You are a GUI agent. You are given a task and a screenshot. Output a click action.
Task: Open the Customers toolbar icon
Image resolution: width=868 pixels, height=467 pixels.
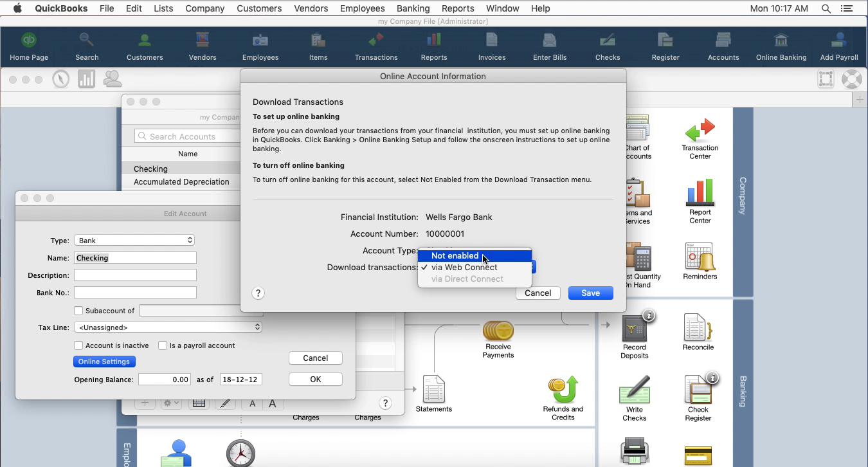point(145,46)
